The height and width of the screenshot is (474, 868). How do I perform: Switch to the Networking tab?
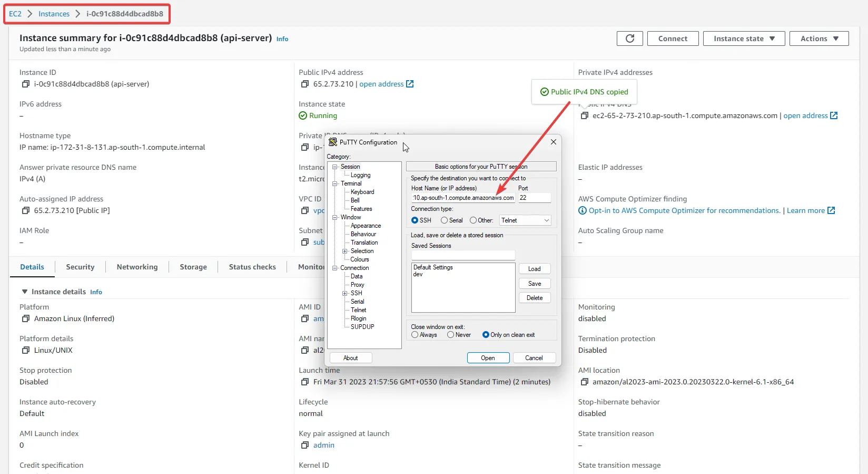137,267
